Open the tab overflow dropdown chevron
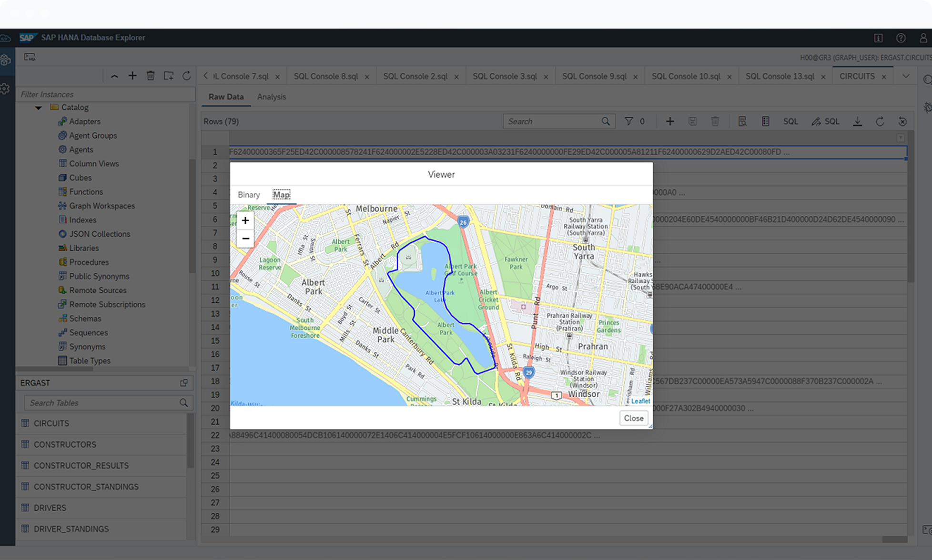 click(x=906, y=76)
